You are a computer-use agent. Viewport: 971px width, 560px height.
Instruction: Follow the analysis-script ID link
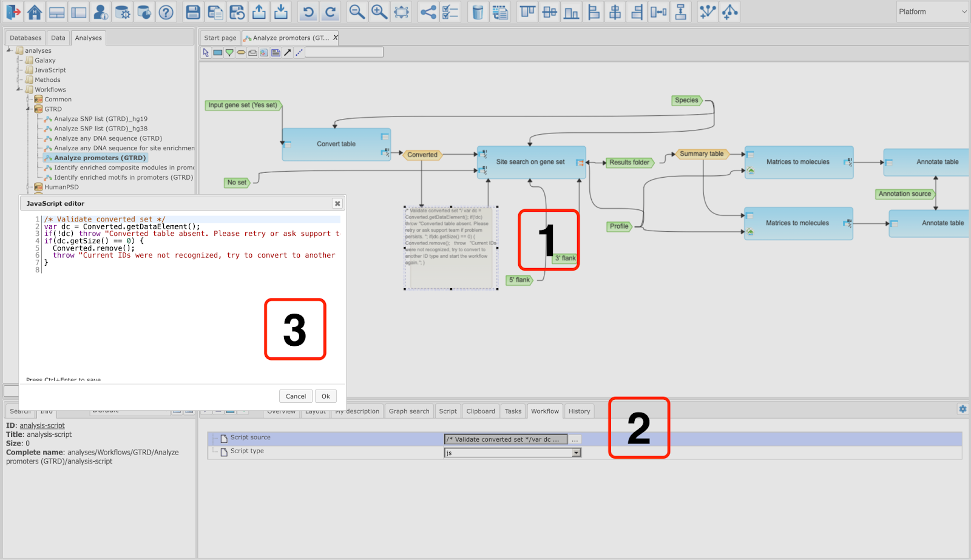point(42,426)
